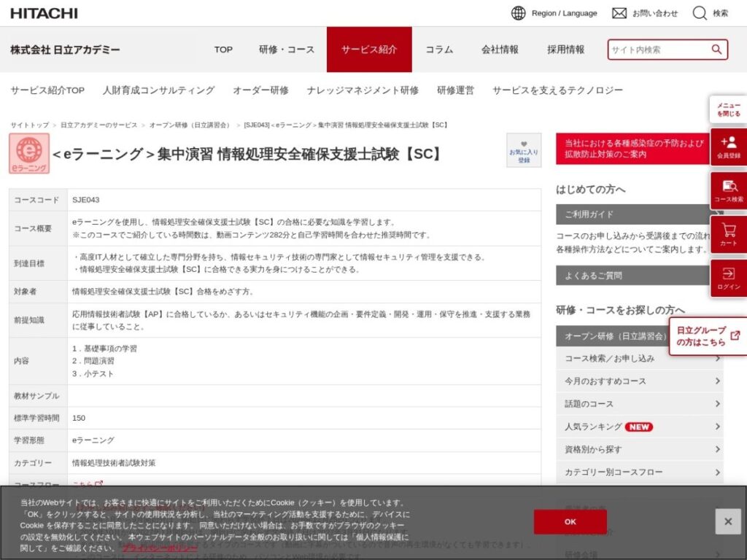Image resolution: width=747 pixels, height=560 pixels.
Task: Open 日立グループの方はこちら external link
Action: (708, 336)
